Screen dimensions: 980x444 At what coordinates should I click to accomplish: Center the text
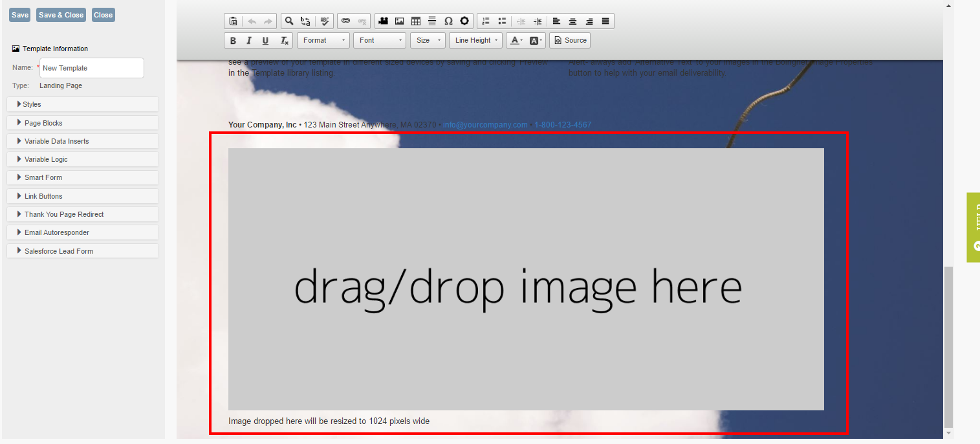(572, 21)
